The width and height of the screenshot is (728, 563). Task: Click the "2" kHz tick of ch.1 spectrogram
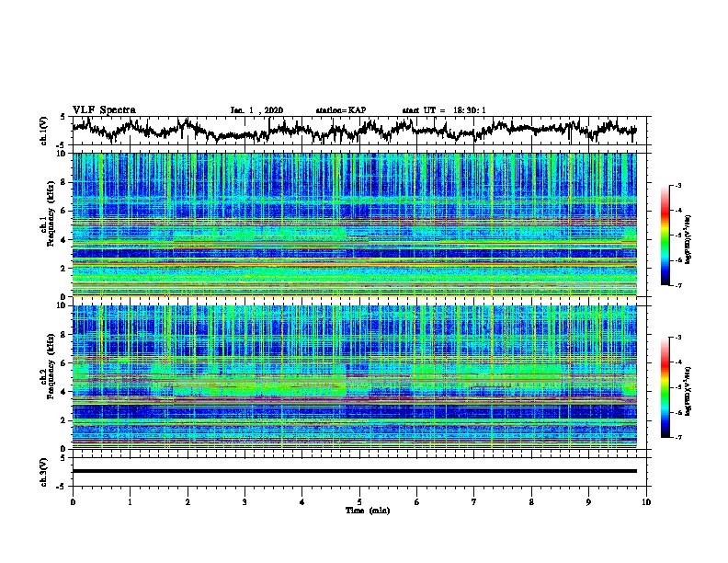65,269
